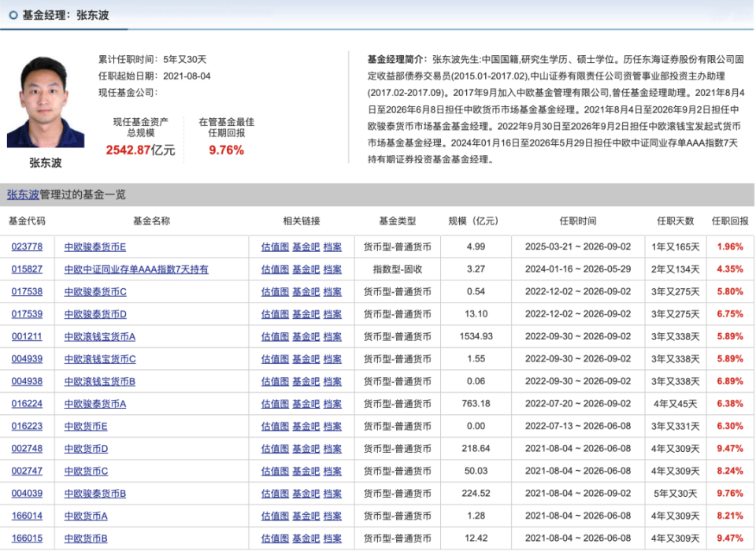The image size is (756, 559).
Task: Open 基金吧 for 中欧货币E row
Action: coord(306,427)
